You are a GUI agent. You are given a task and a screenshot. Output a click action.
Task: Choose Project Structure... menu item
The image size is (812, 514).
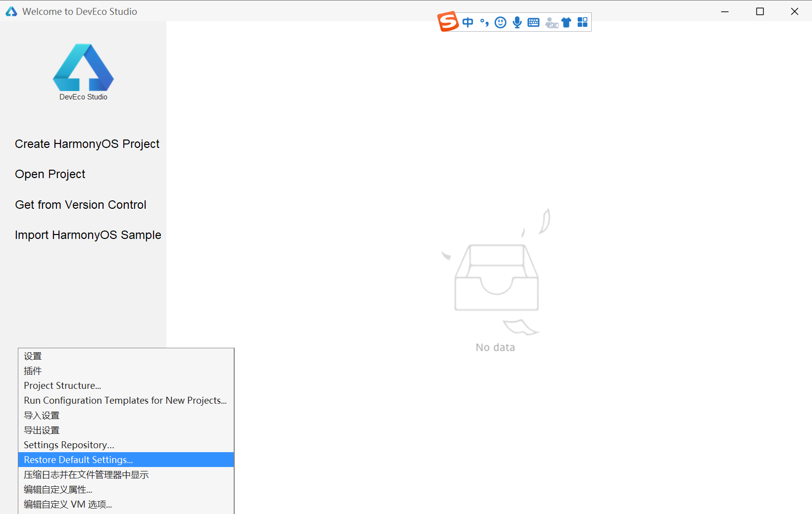tap(126, 386)
